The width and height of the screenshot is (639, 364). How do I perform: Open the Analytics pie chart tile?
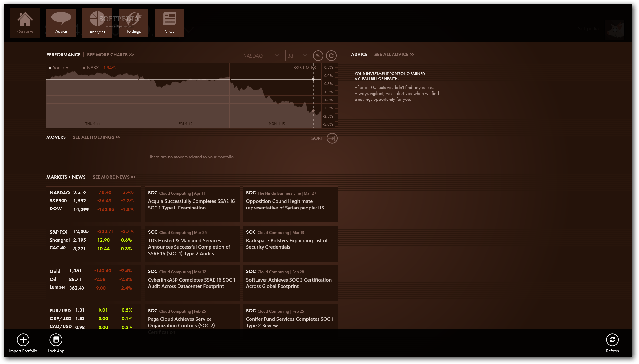click(97, 23)
